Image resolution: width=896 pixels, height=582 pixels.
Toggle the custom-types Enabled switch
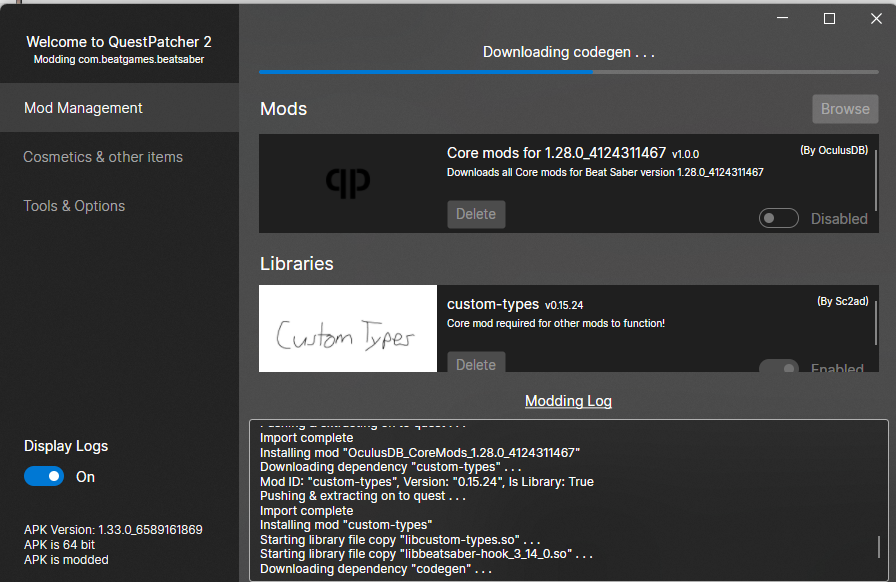[778, 366]
